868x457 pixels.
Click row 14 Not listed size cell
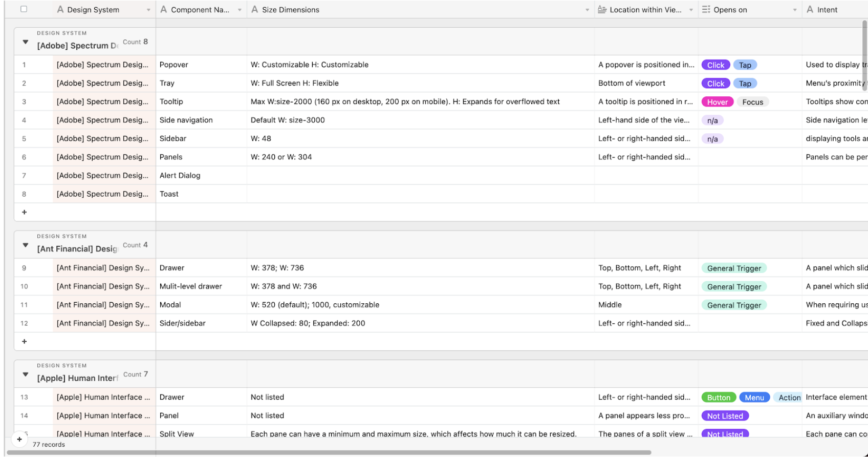point(421,415)
